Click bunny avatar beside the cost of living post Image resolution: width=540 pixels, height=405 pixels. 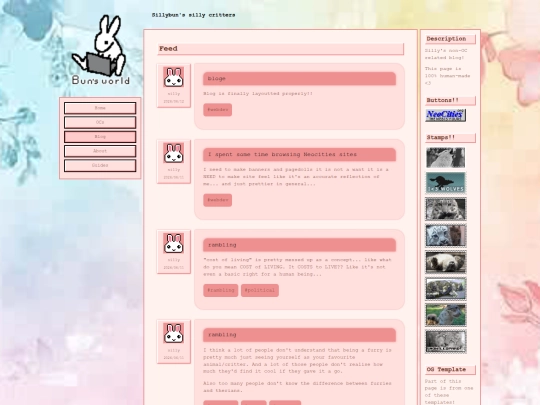click(174, 243)
